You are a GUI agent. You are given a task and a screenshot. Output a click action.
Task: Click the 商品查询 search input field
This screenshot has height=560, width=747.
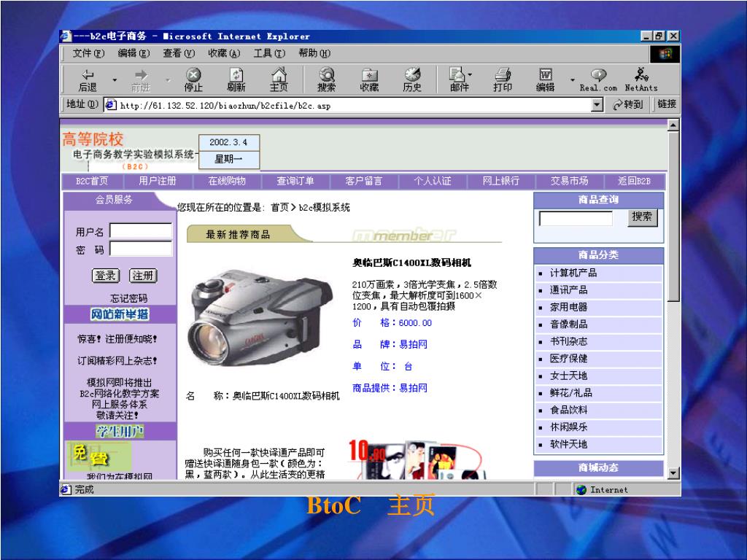(x=576, y=219)
